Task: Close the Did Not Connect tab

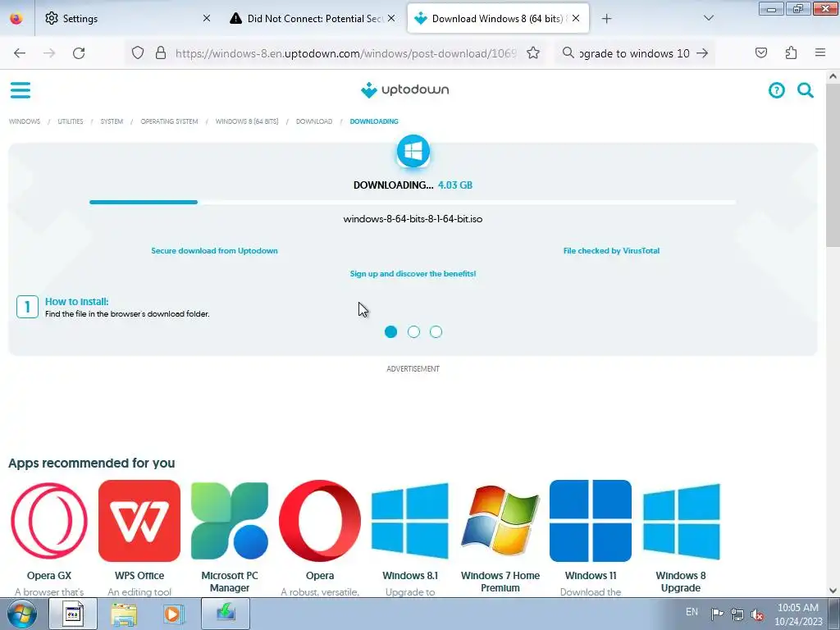Action: [391, 19]
